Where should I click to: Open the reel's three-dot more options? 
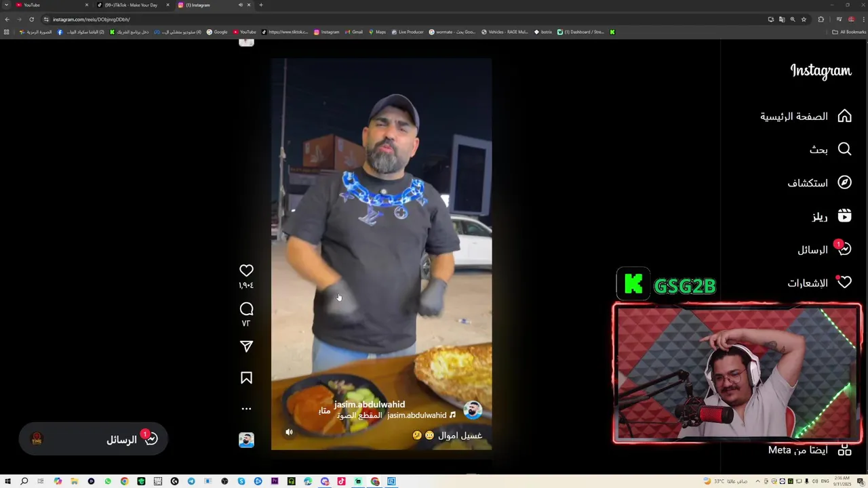246,409
